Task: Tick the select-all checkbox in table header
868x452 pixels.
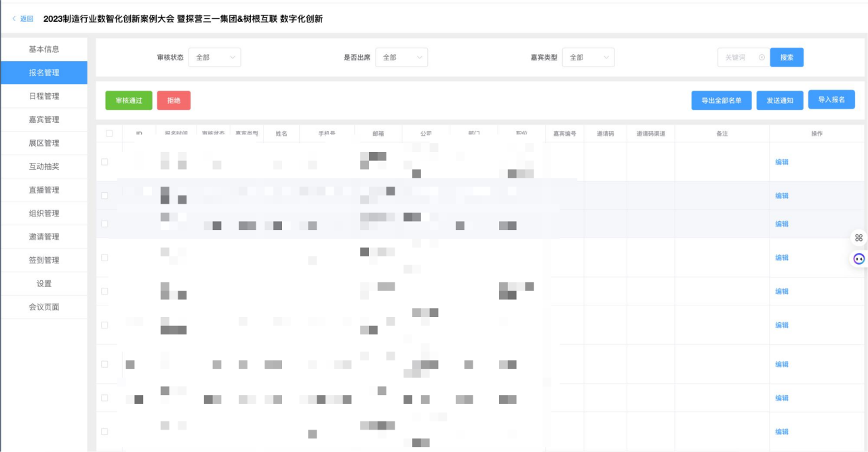Action: click(x=109, y=134)
